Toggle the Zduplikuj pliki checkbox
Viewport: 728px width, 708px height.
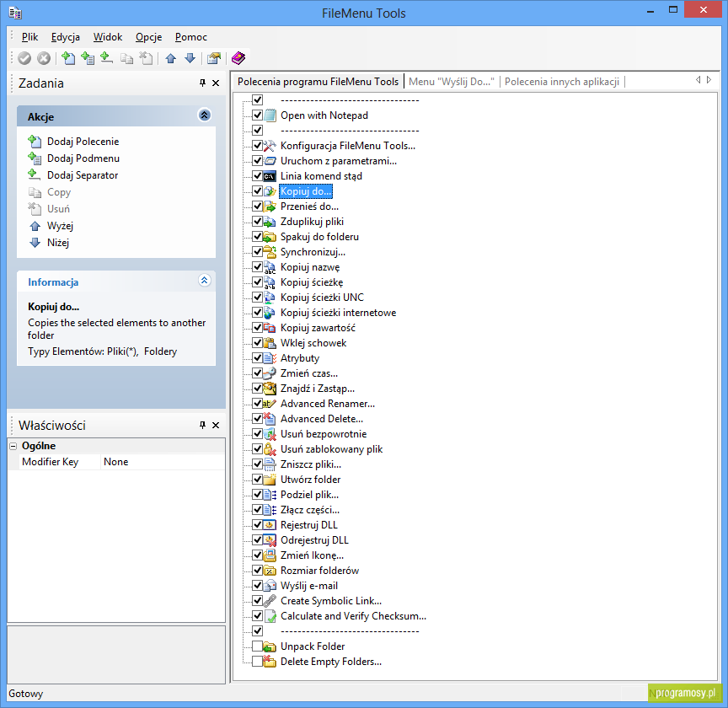pos(257,222)
